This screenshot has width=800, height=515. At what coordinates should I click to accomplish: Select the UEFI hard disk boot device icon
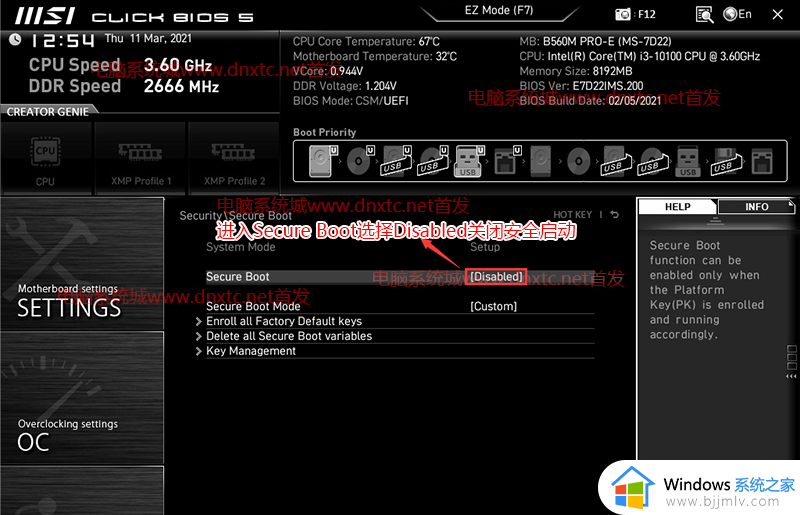pyautogui.click(x=322, y=161)
